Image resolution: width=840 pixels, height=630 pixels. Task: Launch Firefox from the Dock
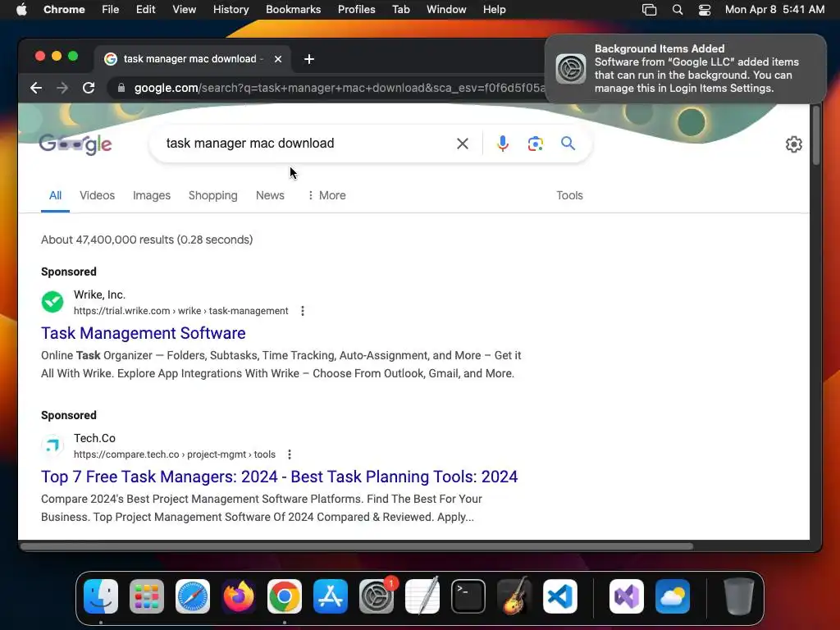(239, 596)
